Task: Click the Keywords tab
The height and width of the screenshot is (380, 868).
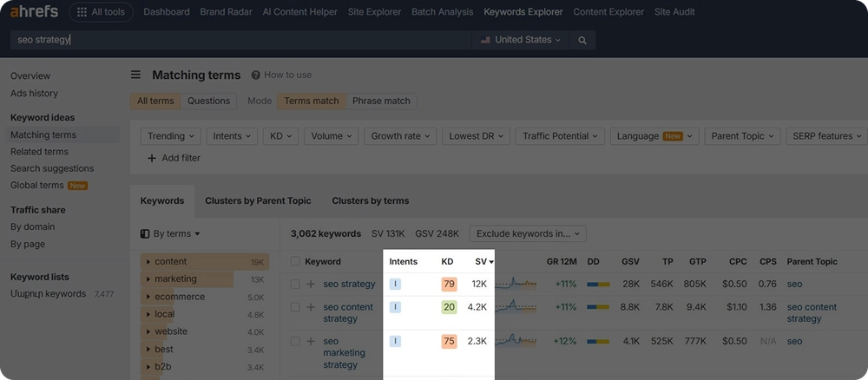Action: pos(162,200)
